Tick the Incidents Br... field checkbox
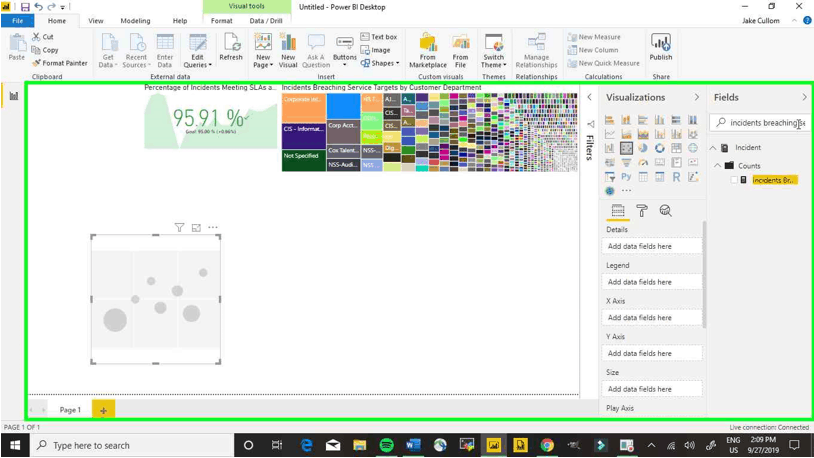 tap(734, 180)
